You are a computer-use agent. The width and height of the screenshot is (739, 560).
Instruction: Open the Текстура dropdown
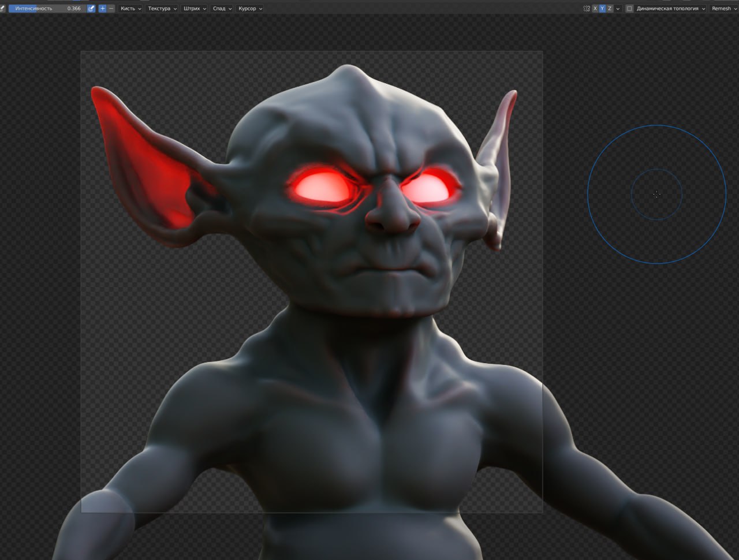pyautogui.click(x=162, y=9)
